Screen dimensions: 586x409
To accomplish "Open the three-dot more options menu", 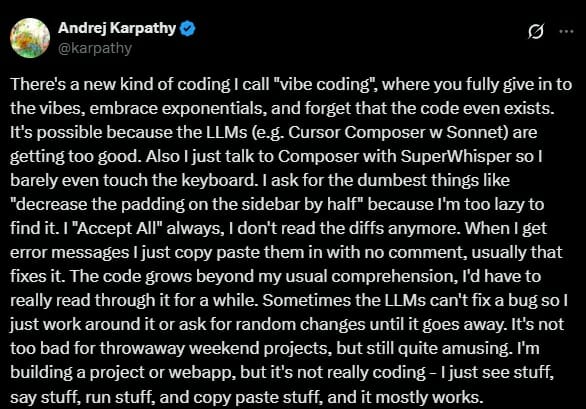I will [x=566, y=31].
